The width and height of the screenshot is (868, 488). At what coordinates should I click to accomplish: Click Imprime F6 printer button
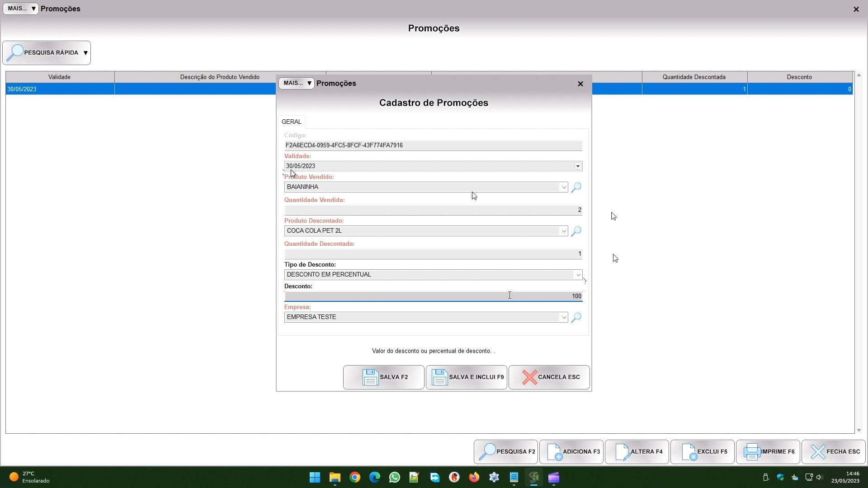click(x=768, y=452)
